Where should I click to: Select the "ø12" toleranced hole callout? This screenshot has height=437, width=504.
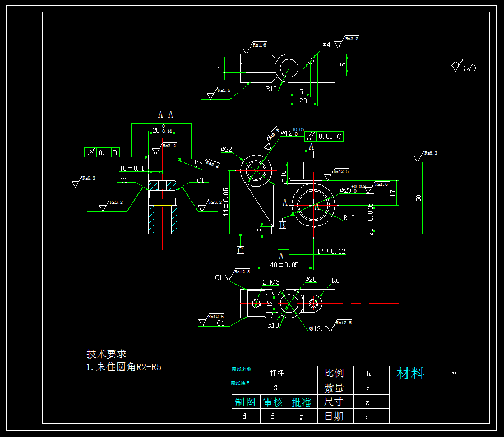click(293, 132)
